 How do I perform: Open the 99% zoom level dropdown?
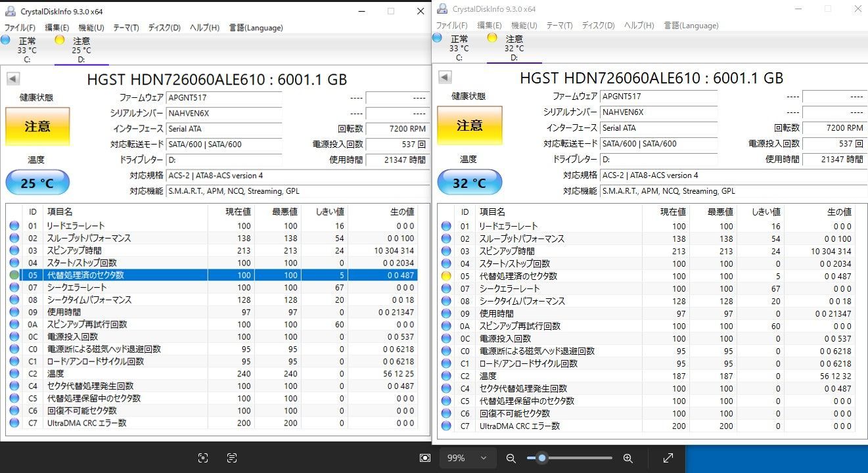coord(468,458)
